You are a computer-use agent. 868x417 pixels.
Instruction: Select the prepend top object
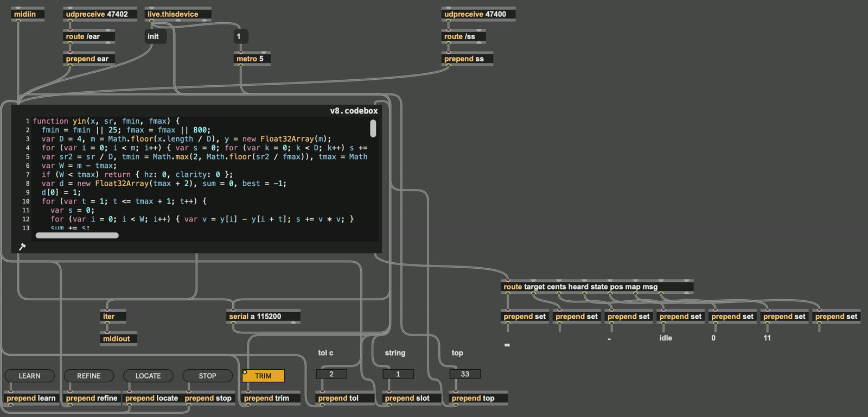[478, 398]
